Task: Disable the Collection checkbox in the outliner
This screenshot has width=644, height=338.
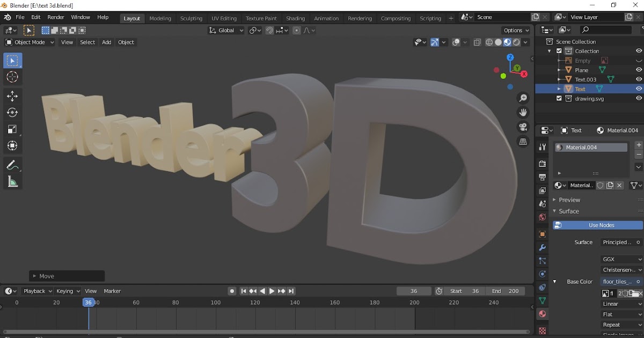Action: click(559, 50)
